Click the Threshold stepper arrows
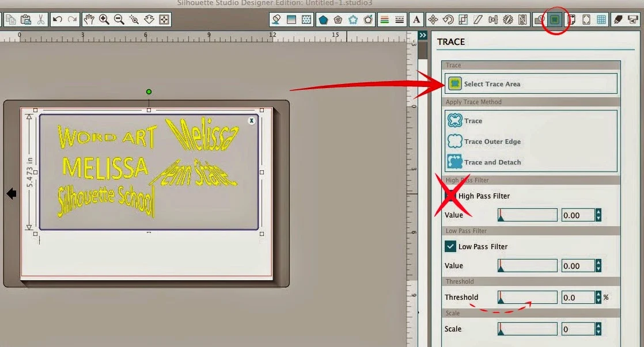644x347 pixels. click(x=598, y=297)
